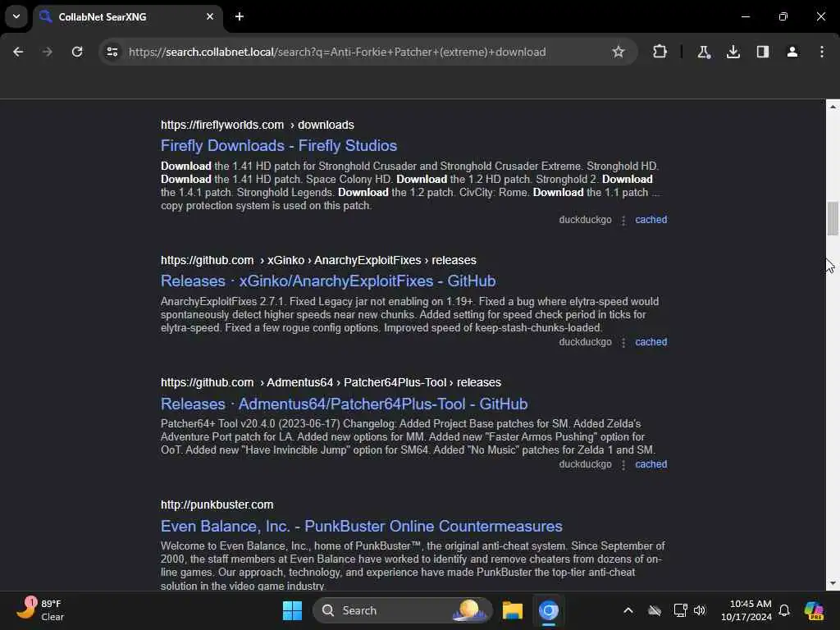Open cached link for Patcher64Plus-Tool result
Screen dimensions: 840x630
(x=651, y=464)
